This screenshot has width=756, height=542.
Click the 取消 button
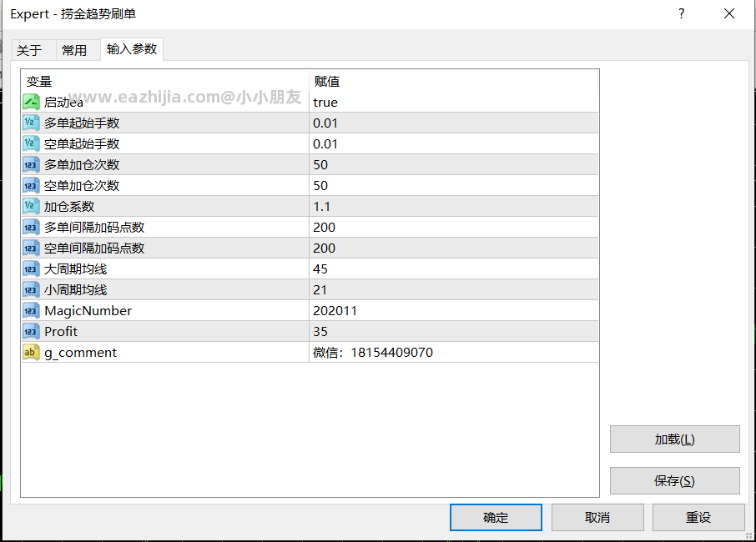tap(597, 518)
